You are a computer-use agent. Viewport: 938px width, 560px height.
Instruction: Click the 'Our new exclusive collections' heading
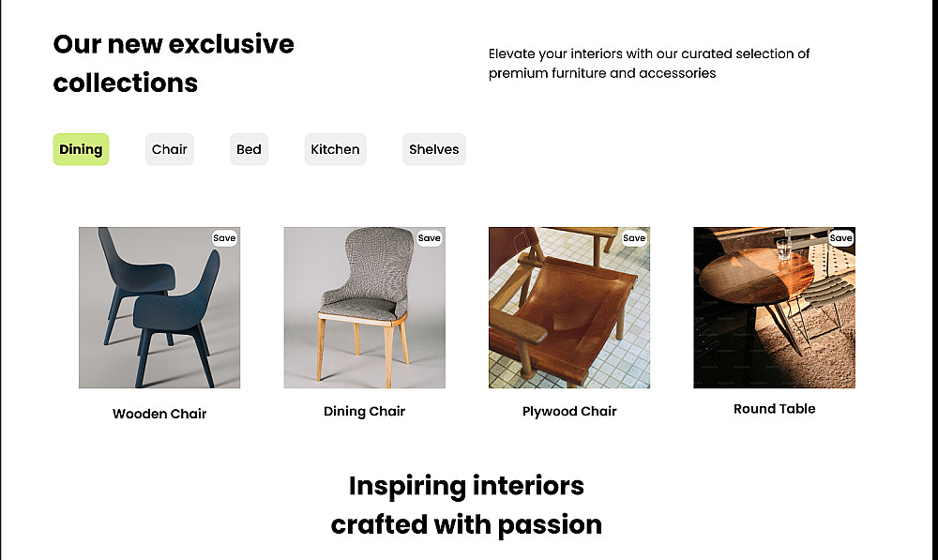174,63
